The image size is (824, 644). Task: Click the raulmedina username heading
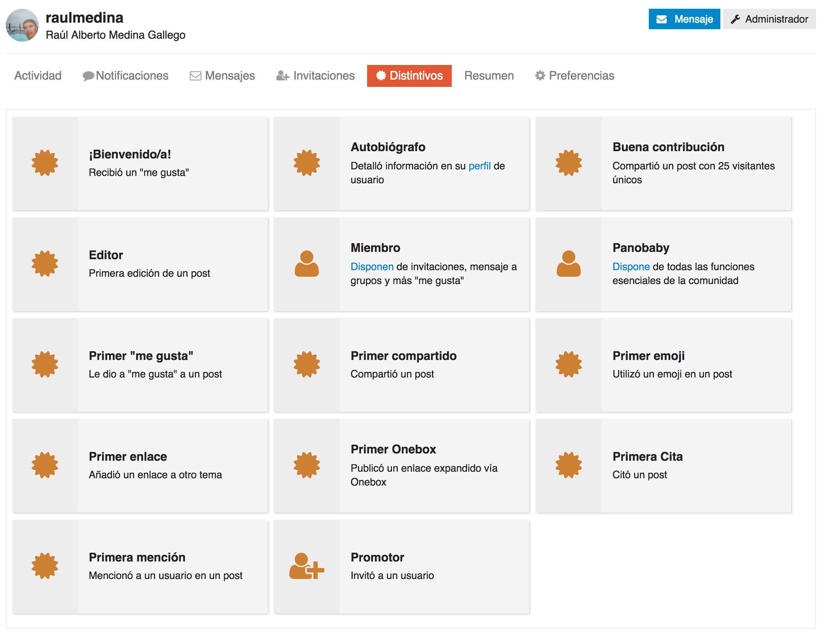click(x=85, y=18)
